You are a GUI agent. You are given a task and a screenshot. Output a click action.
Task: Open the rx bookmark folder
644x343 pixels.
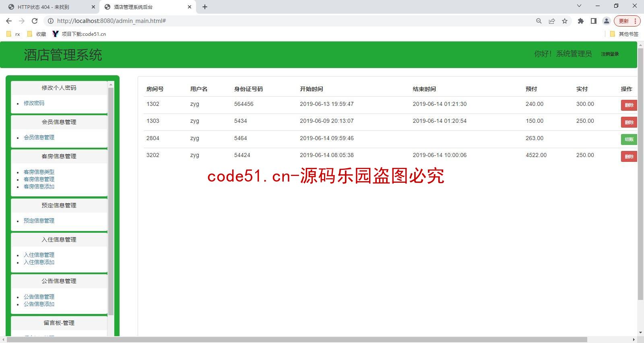[x=13, y=34]
